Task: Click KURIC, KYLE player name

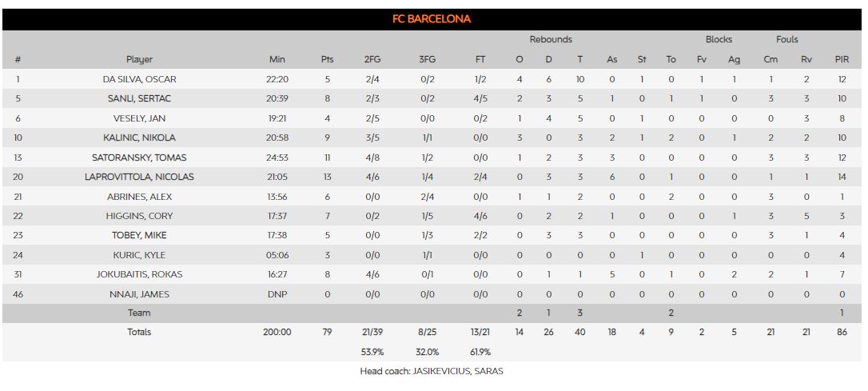Action: (x=139, y=255)
